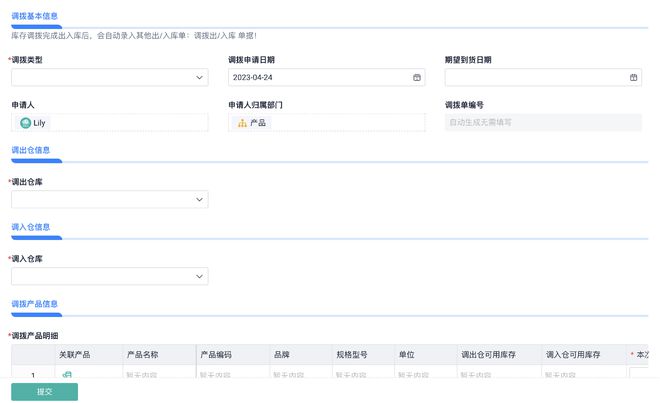Open calendar icon for 期望到货日期

[633, 77]
